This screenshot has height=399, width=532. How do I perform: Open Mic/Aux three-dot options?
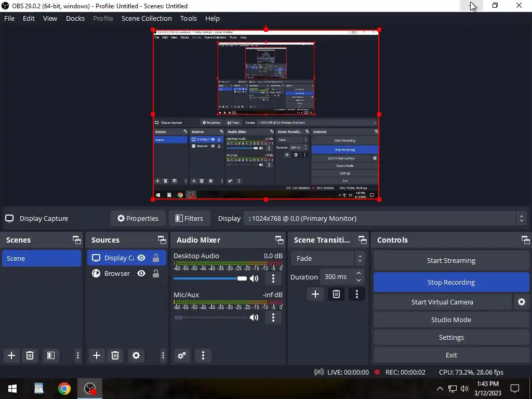tap(273, 317)
